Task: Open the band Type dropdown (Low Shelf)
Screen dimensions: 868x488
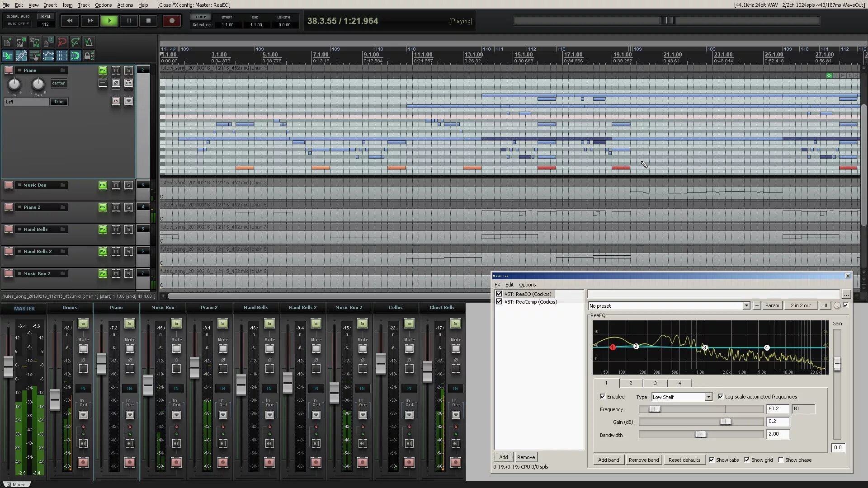Action: point(682,397)
